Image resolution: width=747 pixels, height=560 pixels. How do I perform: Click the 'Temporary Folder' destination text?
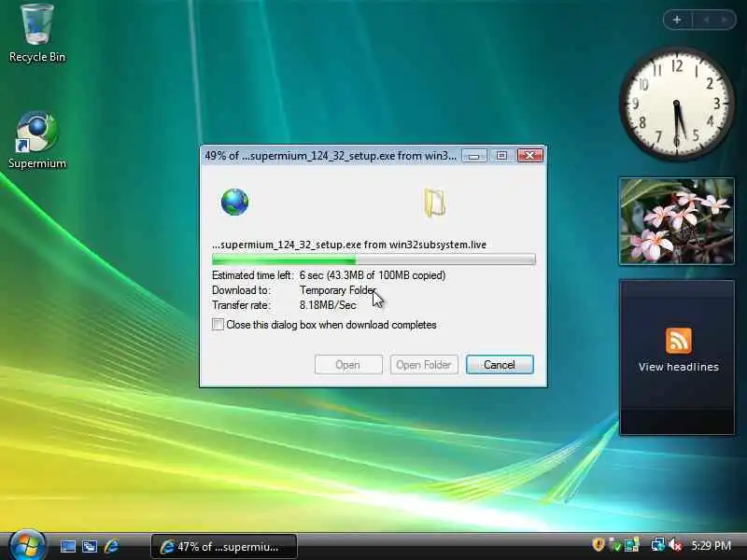(338, 290)
